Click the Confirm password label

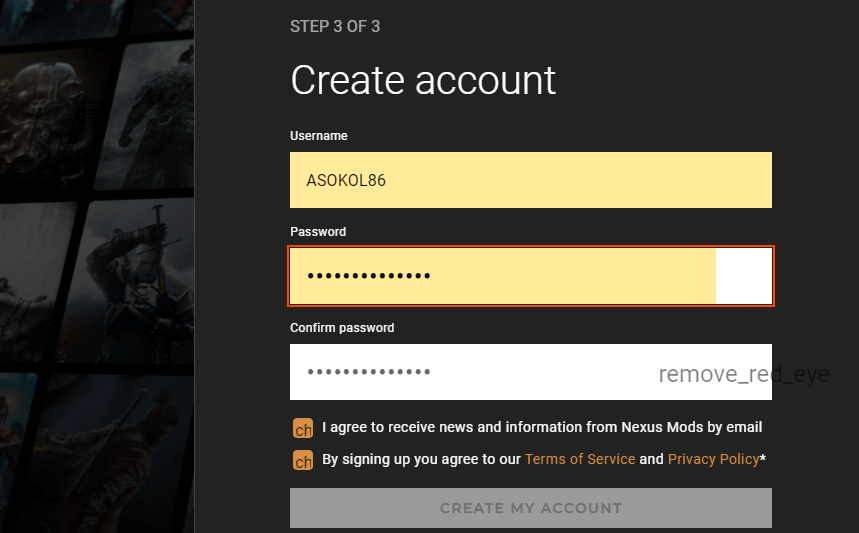pyautogui.click(x=342, y=328)
